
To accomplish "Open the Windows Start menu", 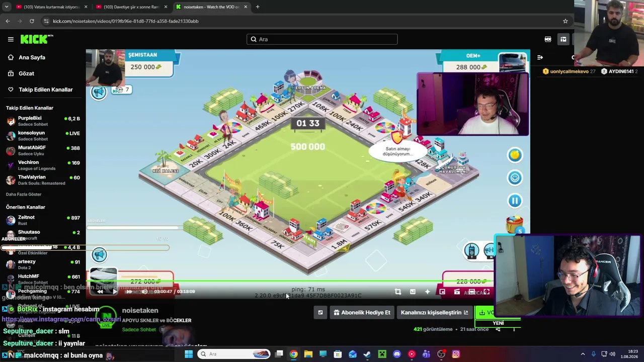I will click(x=189, y=354).
